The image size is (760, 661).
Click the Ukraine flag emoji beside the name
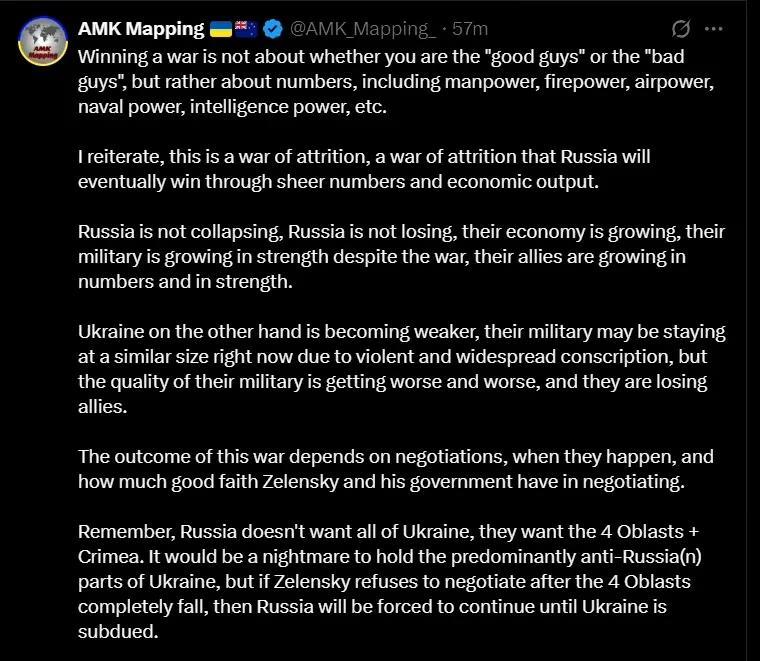[221, 29]
